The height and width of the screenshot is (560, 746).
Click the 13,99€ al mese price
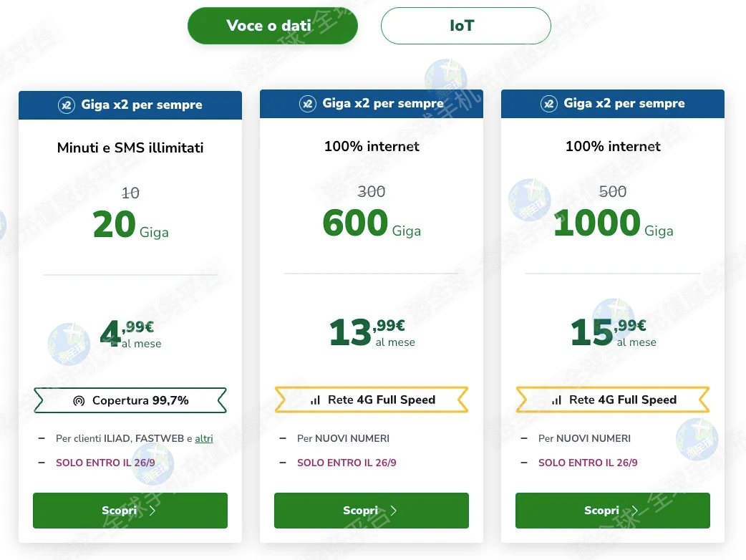(x=372, y=333)
